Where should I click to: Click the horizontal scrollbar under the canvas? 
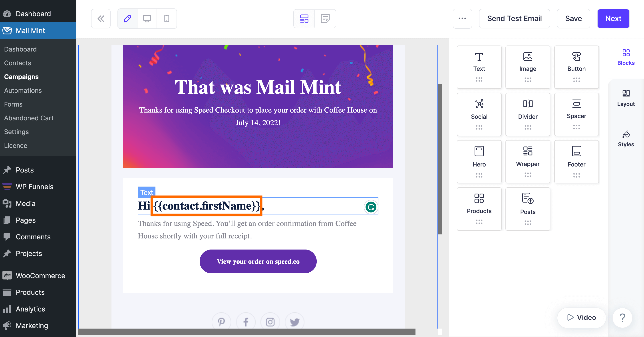247,332
